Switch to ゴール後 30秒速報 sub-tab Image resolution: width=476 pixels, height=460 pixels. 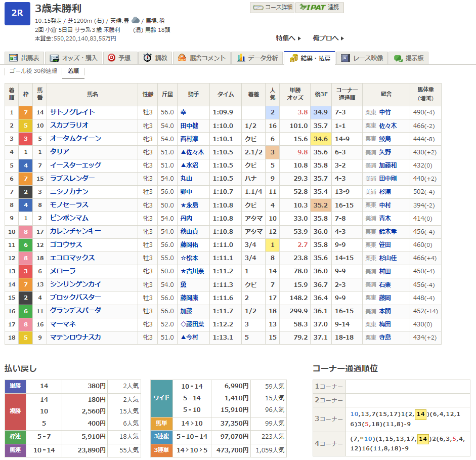pos(33,71)
